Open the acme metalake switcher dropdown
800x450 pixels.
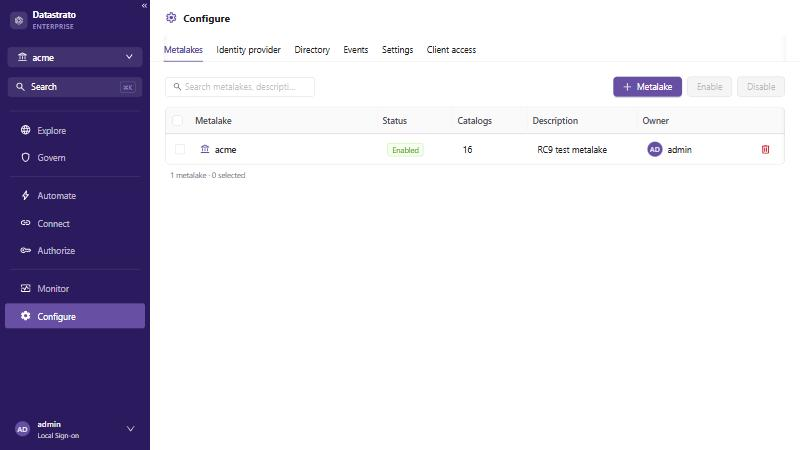75,57
